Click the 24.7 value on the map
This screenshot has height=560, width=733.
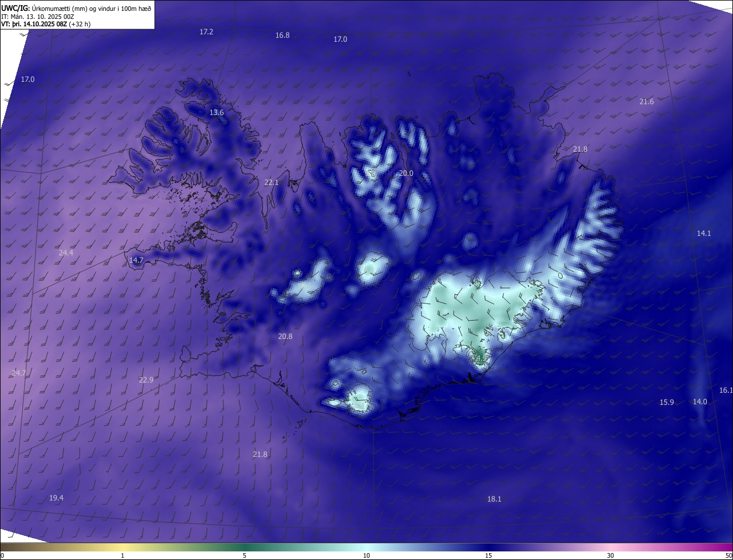(18, 373)
